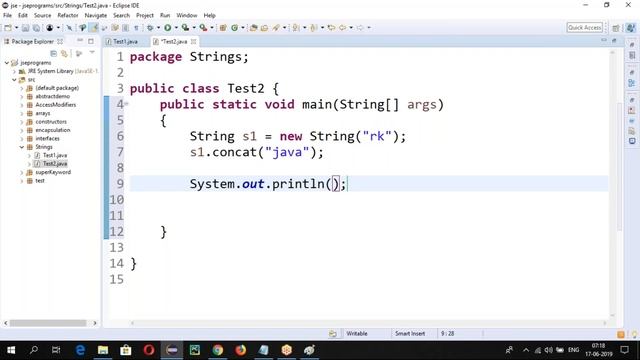Image resolution: width=640 pixels, height=360 pixels.
Task: Click the Package Explorer horizontal scrollbar
Action: (48, 323)
